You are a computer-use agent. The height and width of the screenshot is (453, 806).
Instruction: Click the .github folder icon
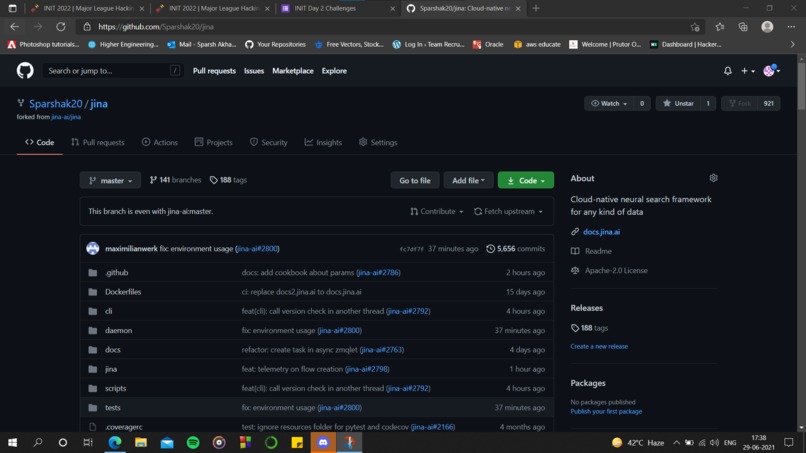93,273
